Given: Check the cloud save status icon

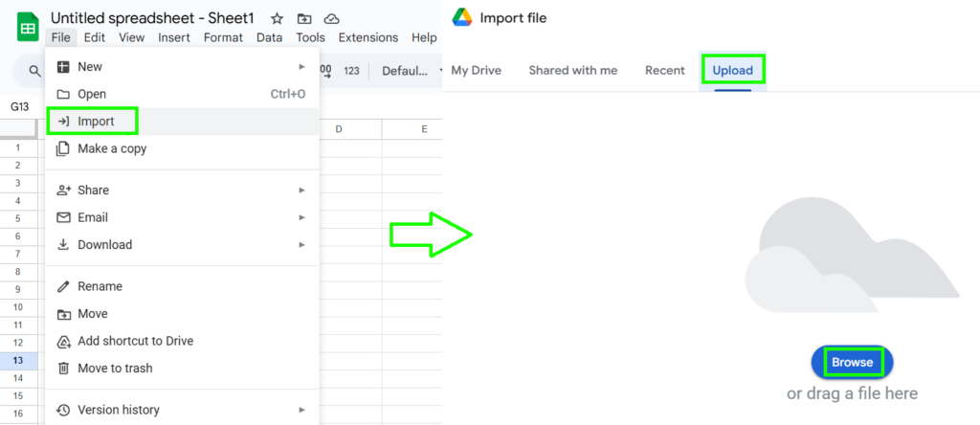Looking at the screenshot, I should click(331, 18).
